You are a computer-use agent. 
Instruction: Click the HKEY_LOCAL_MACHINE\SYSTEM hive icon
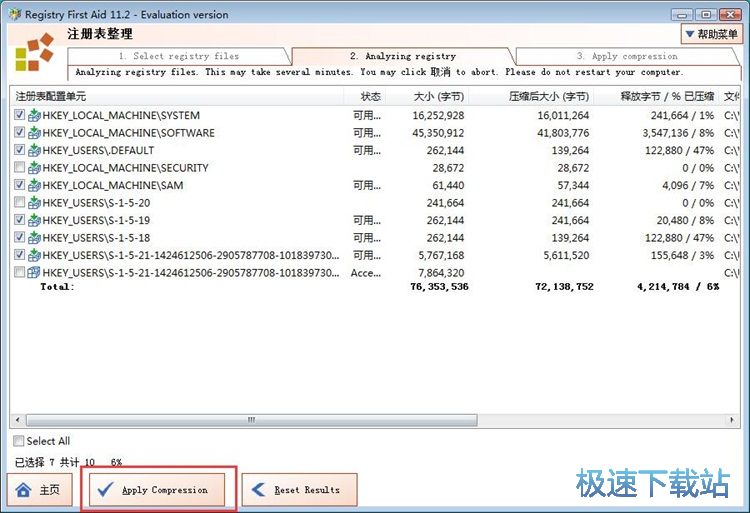[34, 115]
